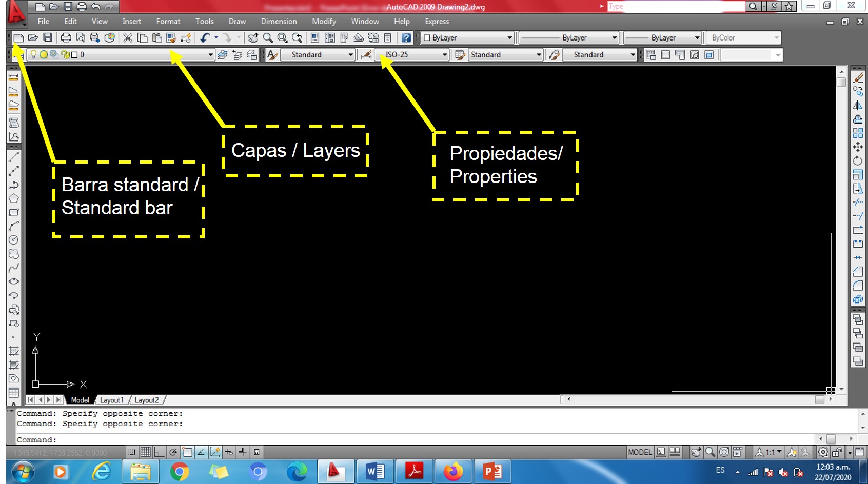Click the Cut scissors icon
The width and height of the screenshot is (868, 484).
coord(128,38)
